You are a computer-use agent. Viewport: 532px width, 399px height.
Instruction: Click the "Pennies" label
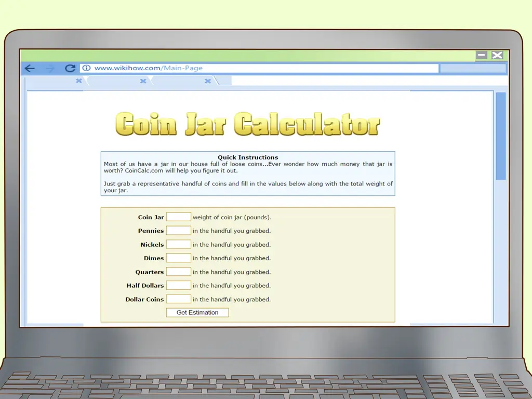(151, 231)
